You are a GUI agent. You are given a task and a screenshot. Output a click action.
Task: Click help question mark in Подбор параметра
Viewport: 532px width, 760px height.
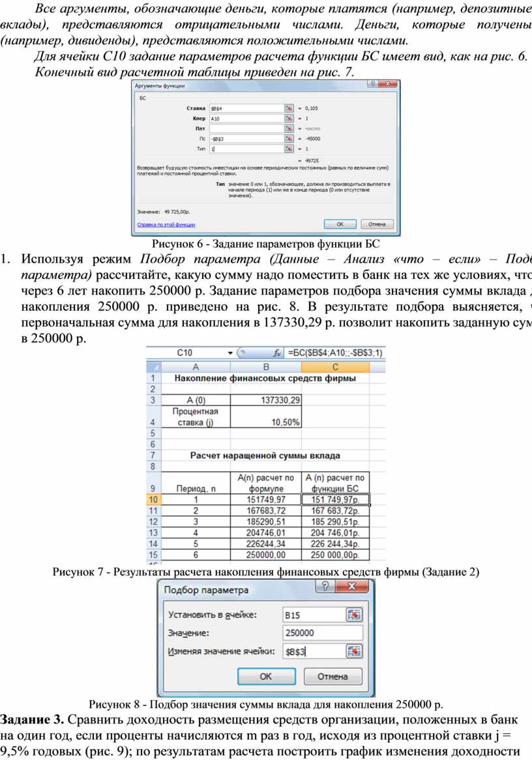coord(325,587)
